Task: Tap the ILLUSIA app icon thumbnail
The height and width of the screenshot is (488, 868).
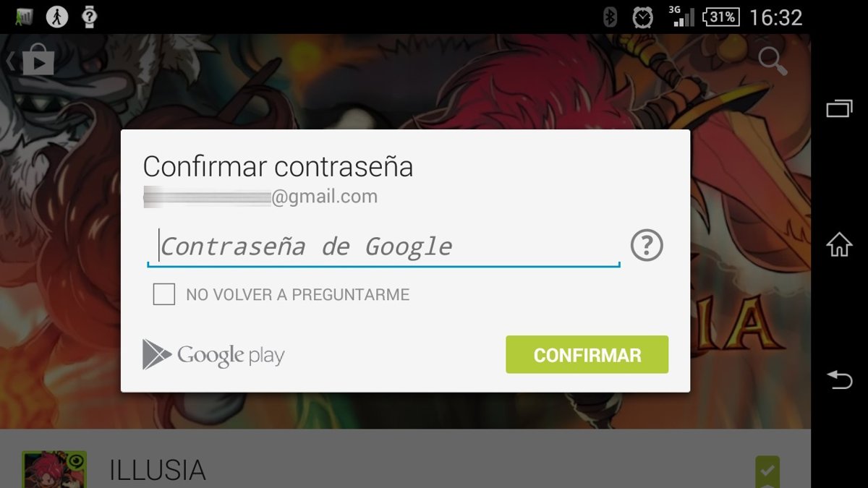Action: pos(54,469)
